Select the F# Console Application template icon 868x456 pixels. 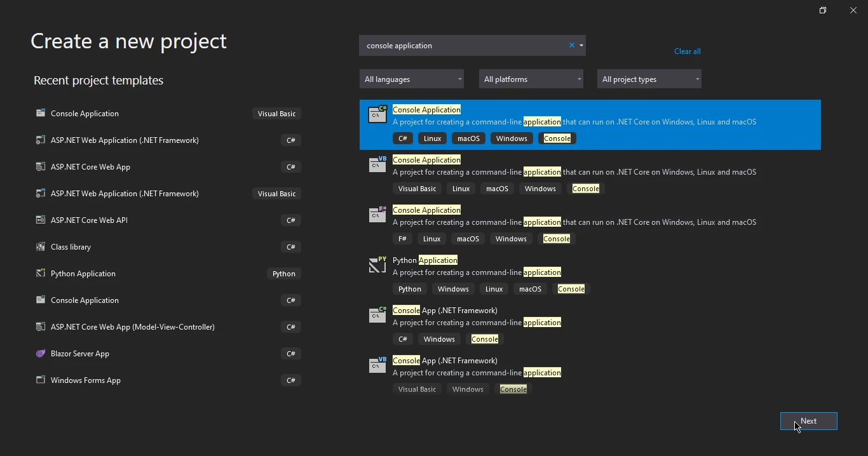coord(377,215)
